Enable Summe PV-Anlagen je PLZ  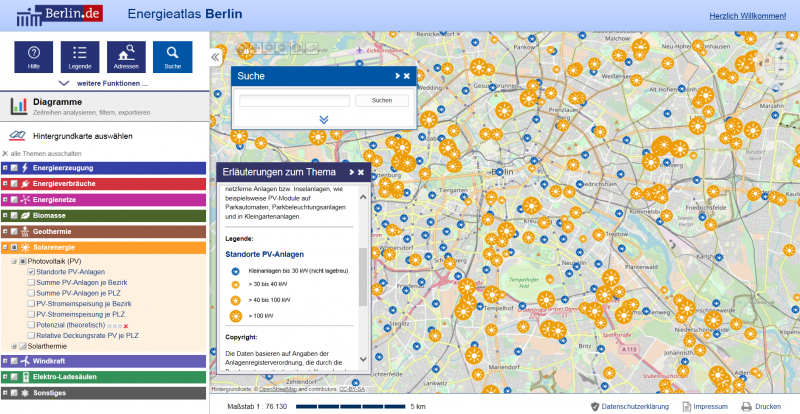coord(31,293)
